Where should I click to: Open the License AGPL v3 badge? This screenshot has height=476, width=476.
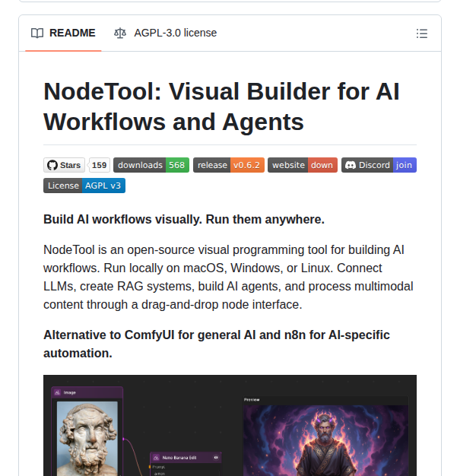[x=84, y=186]
